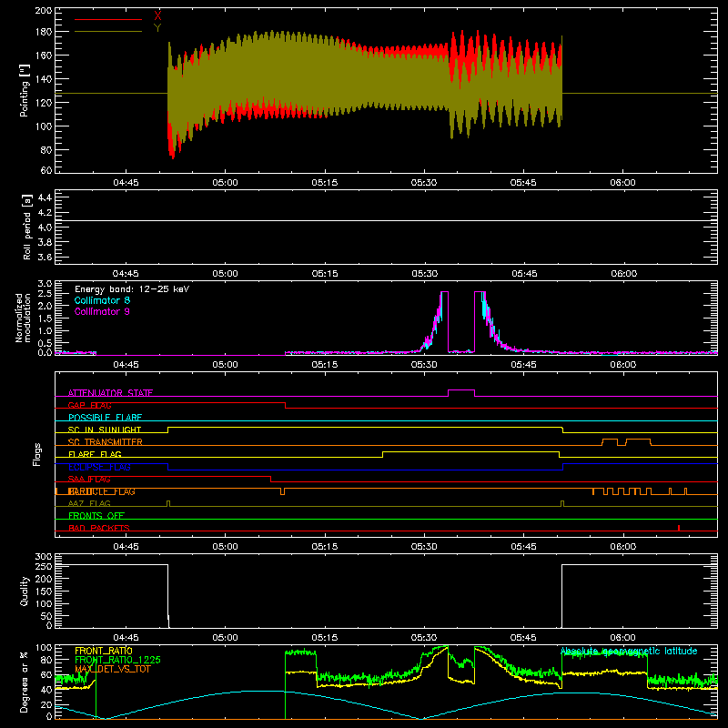Click the 'Collimator 9' legend label
This screenshot has width=728, height=728.
coord(102,311)
